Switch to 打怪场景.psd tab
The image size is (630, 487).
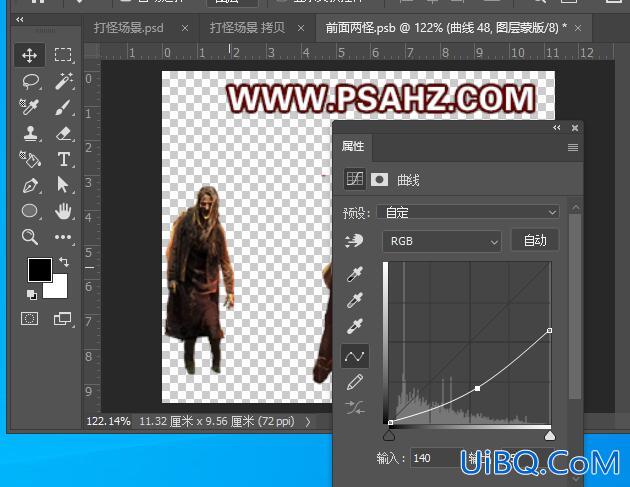129,28
